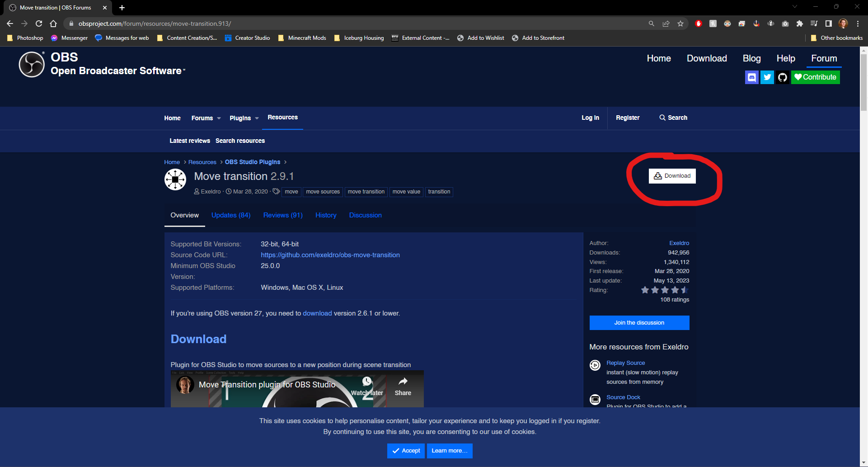Open the Discord icon link

751,77
